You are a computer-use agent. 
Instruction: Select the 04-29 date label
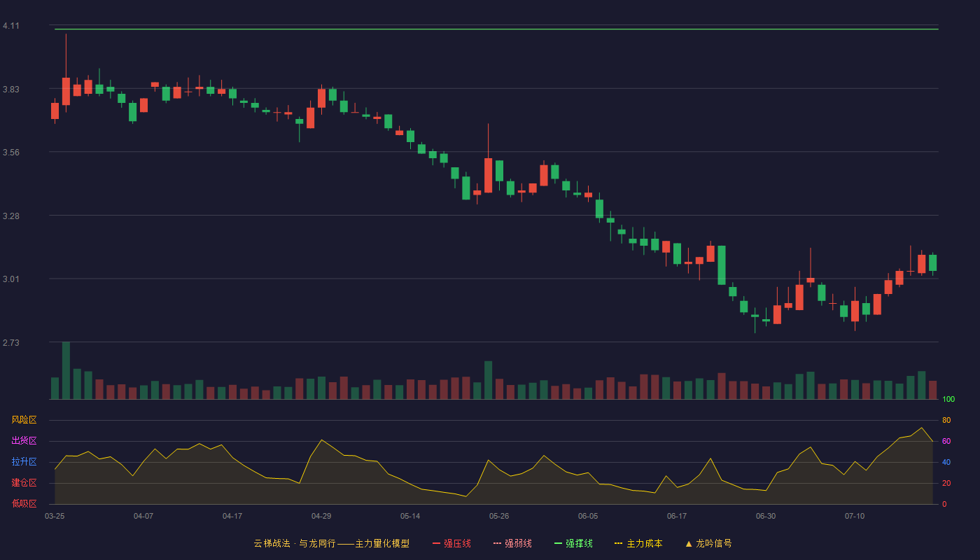(x=321, y=516)
